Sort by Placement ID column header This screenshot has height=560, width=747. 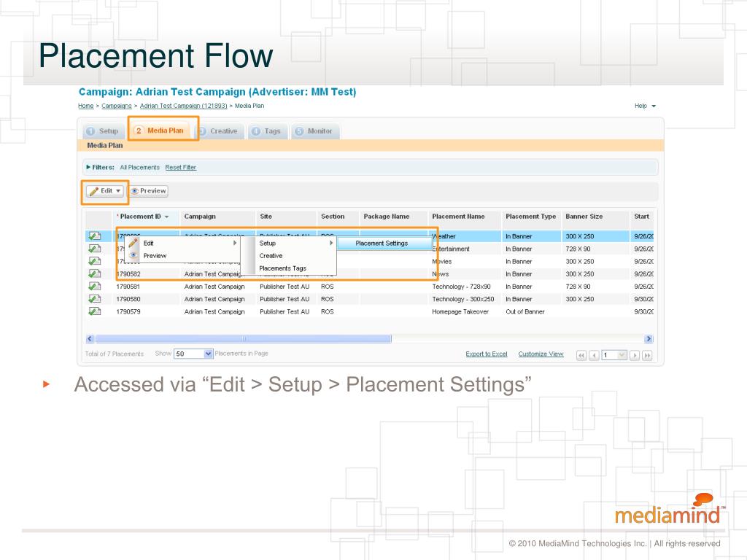click(x=144, y=216)
